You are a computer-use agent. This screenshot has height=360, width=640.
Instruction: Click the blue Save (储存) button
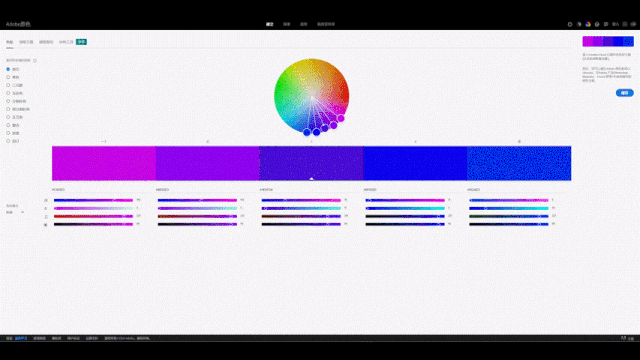(x=624, y=93)
